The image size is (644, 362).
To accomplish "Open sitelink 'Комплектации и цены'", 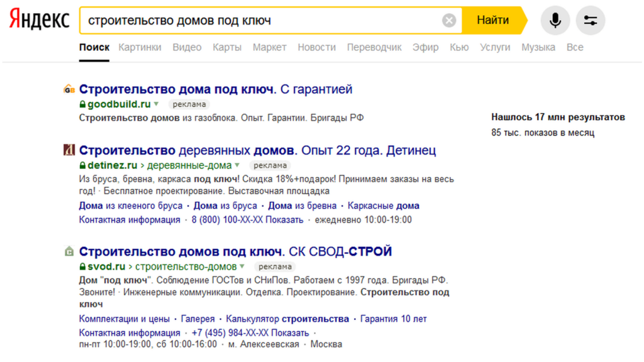I will [x=125, y=319].
